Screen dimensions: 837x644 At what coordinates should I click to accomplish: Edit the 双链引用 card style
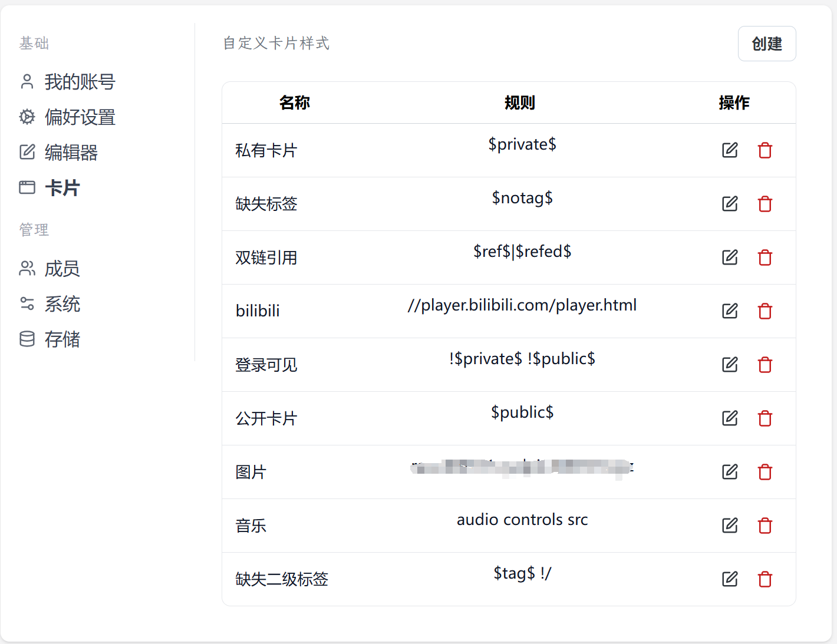730,257
